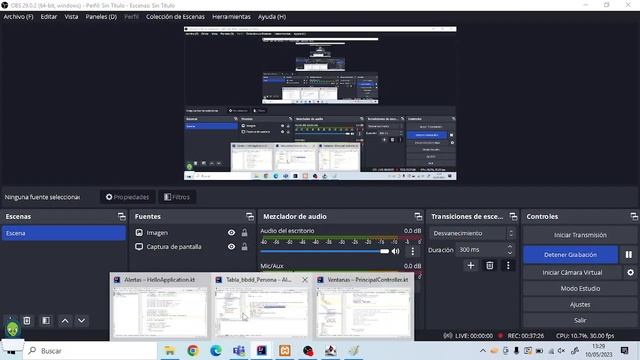
Task: Open Ajustes settings
Action: [580, 304]
